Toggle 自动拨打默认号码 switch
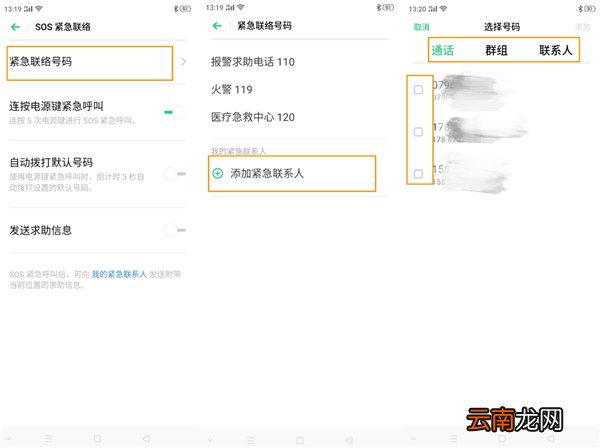600x448 pixels. coord(174,174)
